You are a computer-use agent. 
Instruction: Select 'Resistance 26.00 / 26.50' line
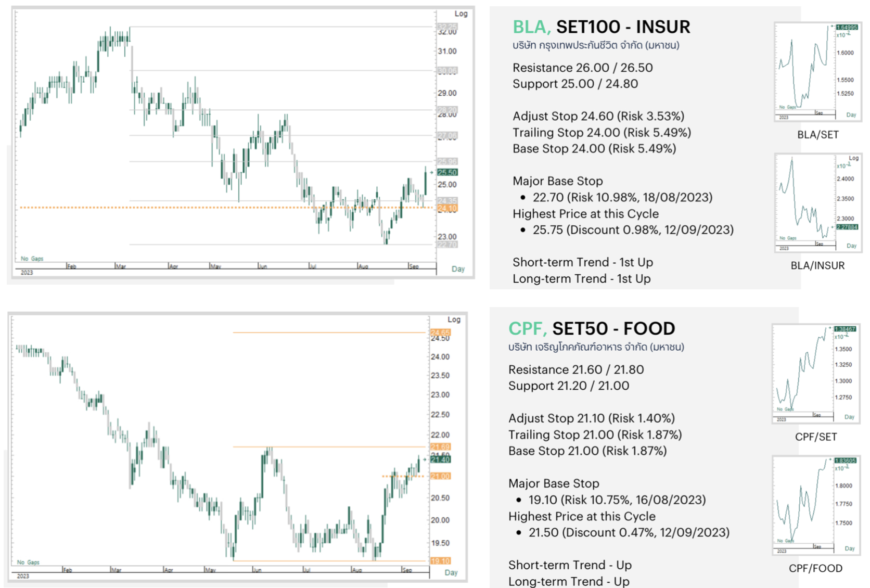pyautogui.click(x=582, y=68)
